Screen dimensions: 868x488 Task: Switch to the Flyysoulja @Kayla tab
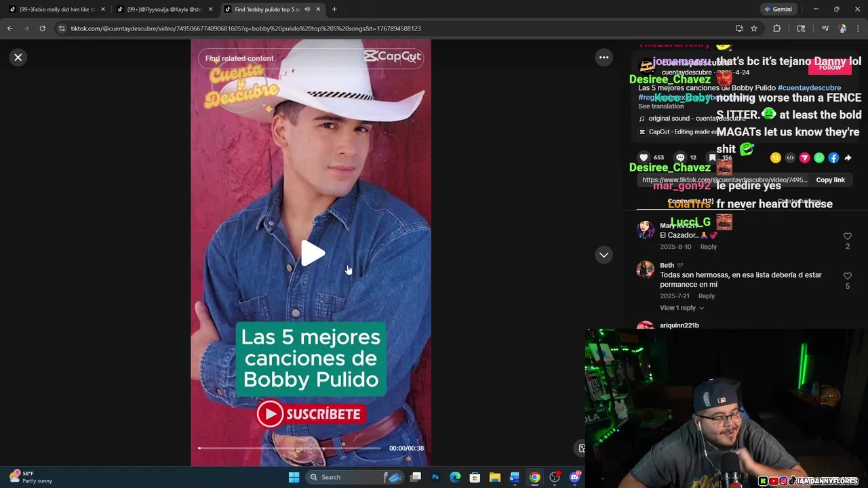click(x=163, y=9)
